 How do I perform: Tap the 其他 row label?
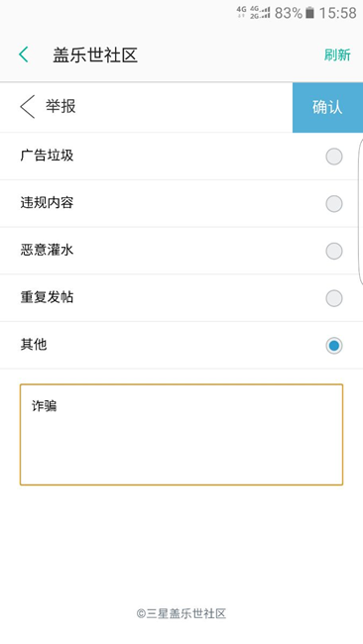click(34, 344)
